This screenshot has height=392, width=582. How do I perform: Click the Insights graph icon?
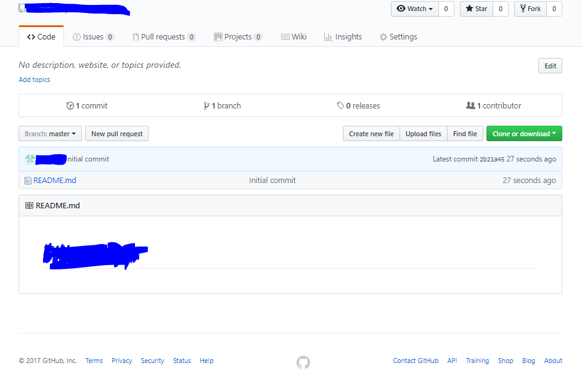(x=328, y=37)
